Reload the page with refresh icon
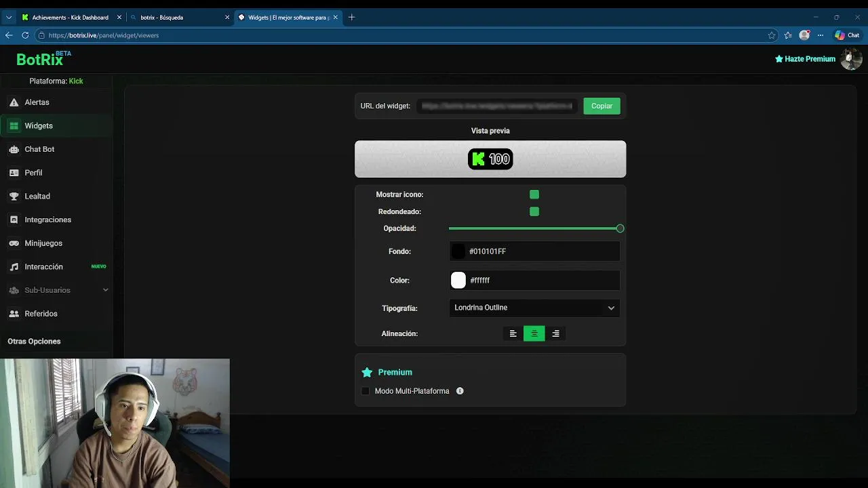The height and width of the screenshot is (488, 868). [25, 35]
